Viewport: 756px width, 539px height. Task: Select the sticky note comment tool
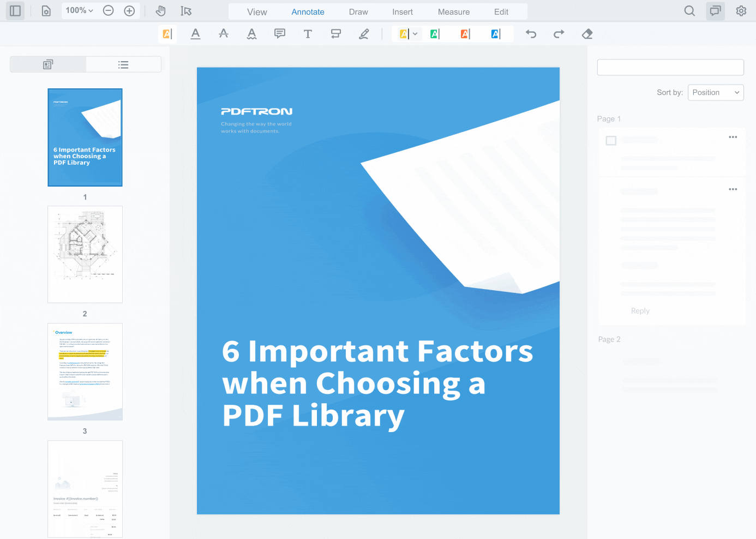pos(280,34)
